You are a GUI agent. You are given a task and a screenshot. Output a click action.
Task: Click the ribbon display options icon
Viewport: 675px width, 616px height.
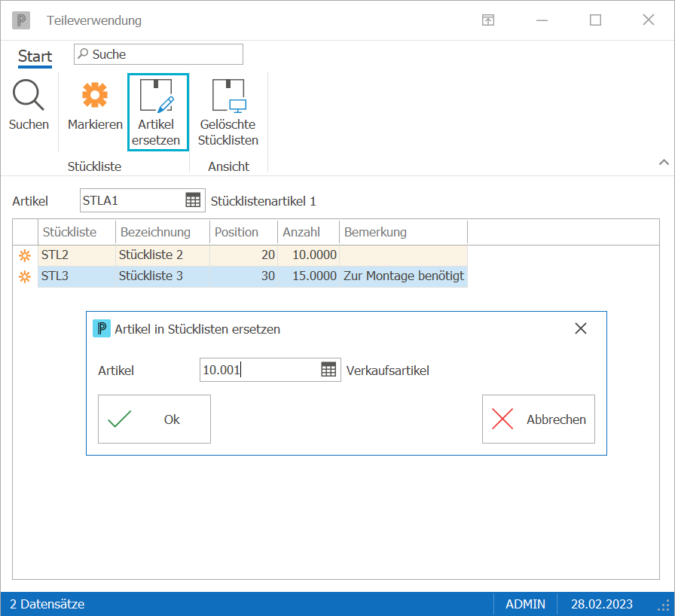pyautogui.click(x=487, y=20)
